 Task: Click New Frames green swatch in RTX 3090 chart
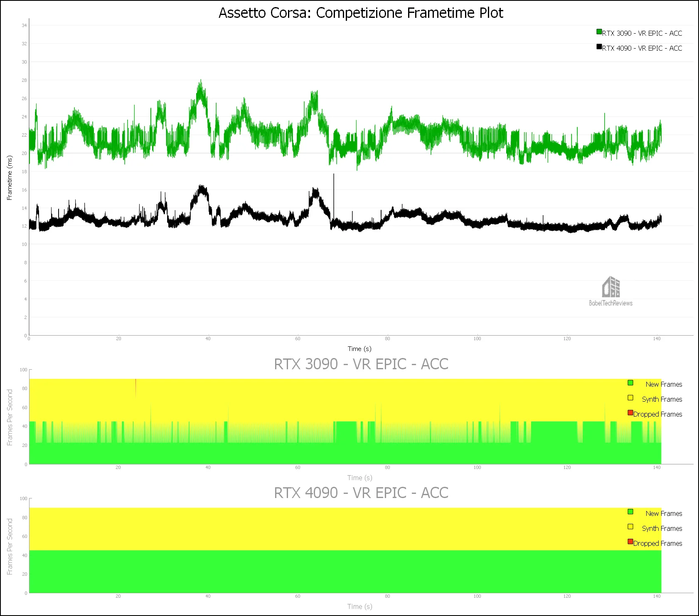pos(630,383)
